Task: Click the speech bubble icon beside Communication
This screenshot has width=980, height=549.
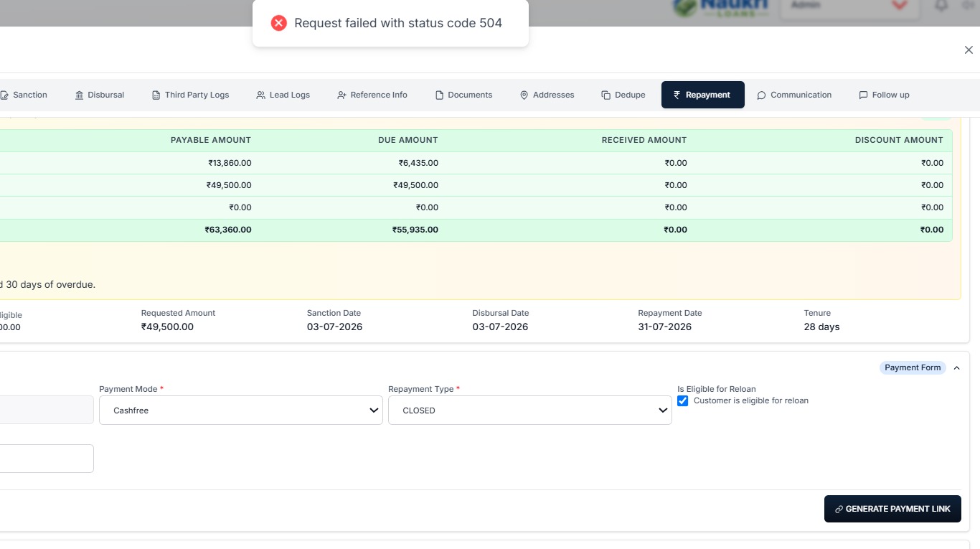Action: 762,95
